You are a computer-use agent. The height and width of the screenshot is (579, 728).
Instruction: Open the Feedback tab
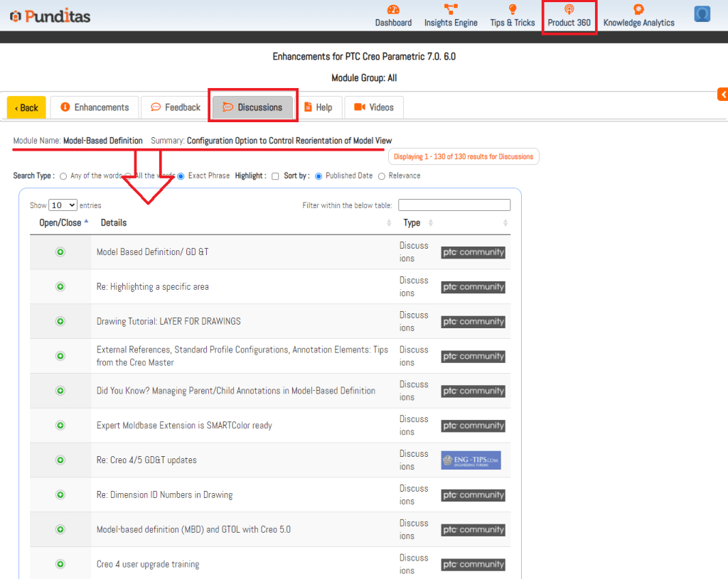(176, 107)
